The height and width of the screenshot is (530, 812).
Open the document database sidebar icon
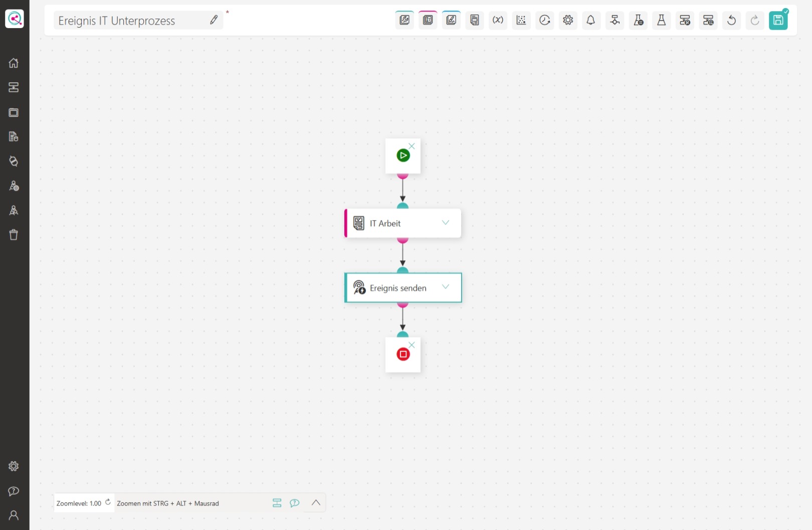pyautogui.click(x=14, y=136)
